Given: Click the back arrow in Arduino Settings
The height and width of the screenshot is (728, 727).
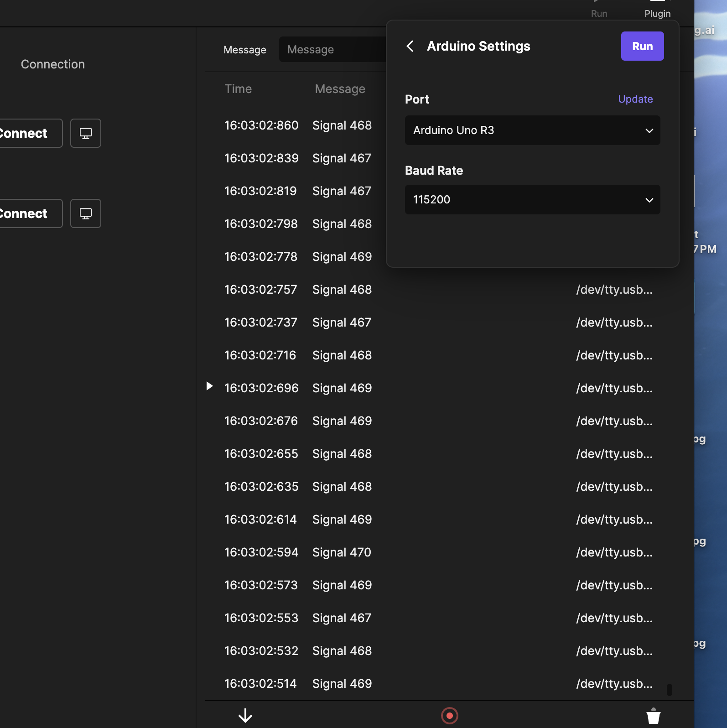Looking at the screenshot, I should click(410, 46).
